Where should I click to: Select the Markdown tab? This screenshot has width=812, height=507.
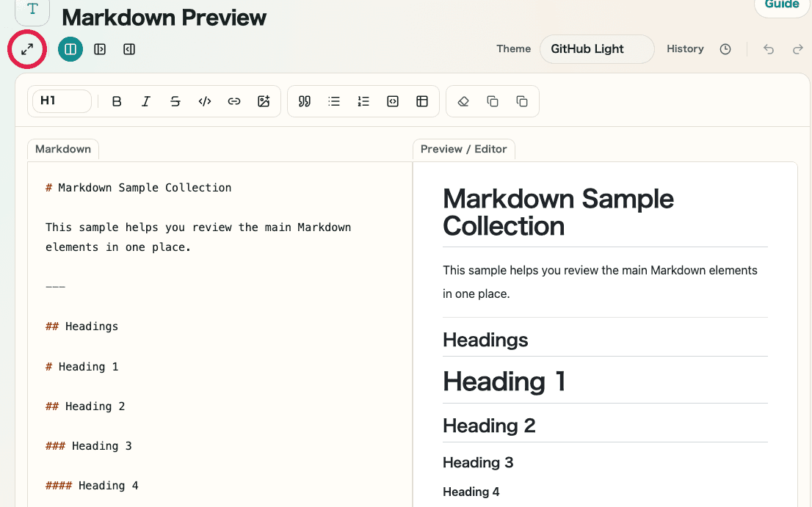[62, 149]
